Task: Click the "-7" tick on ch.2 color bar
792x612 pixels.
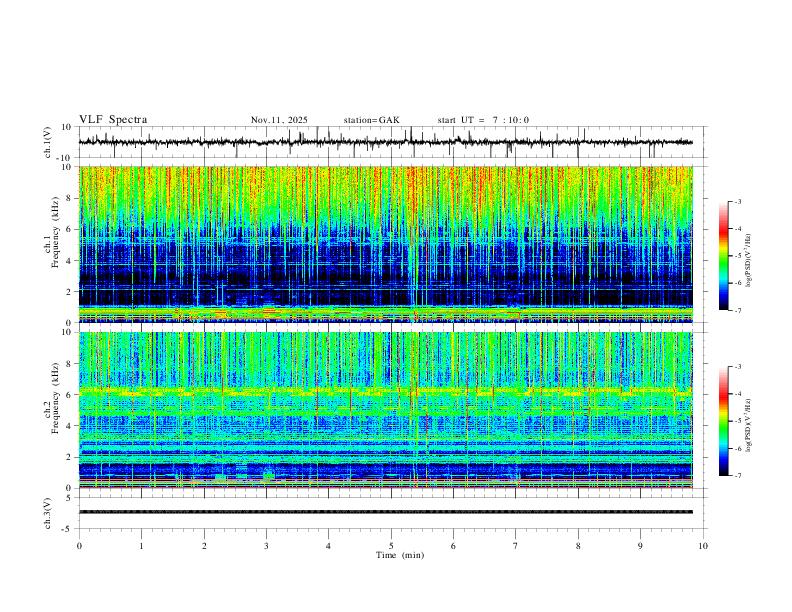Action: coord(737,476)
